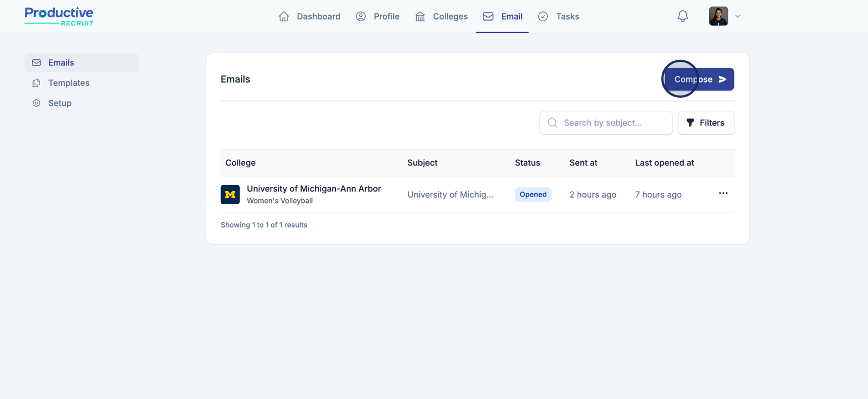Image resolution: width=868 pixels, height=399 pixels.
Task: Click the Status column header
Action: (527, 163)
